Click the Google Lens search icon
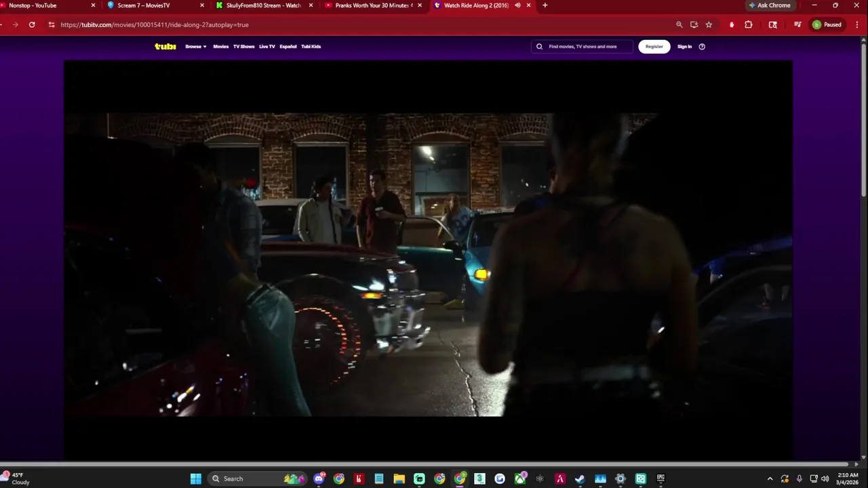 pos(773,24)
